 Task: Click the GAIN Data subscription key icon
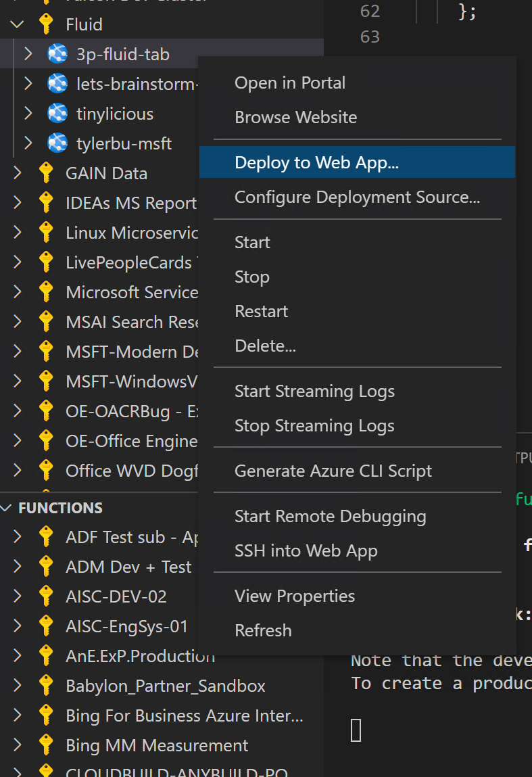[x=47, y=173]
